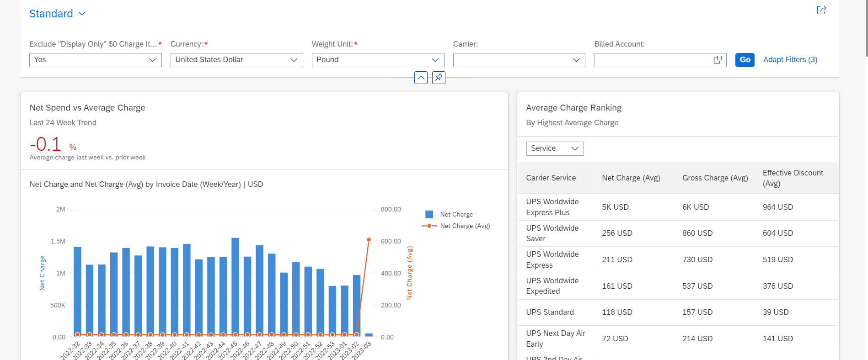868x360 pixels.
Task: Click the Net Charge (Avg) legend orange marker
Action: click(x=429, y=226)
